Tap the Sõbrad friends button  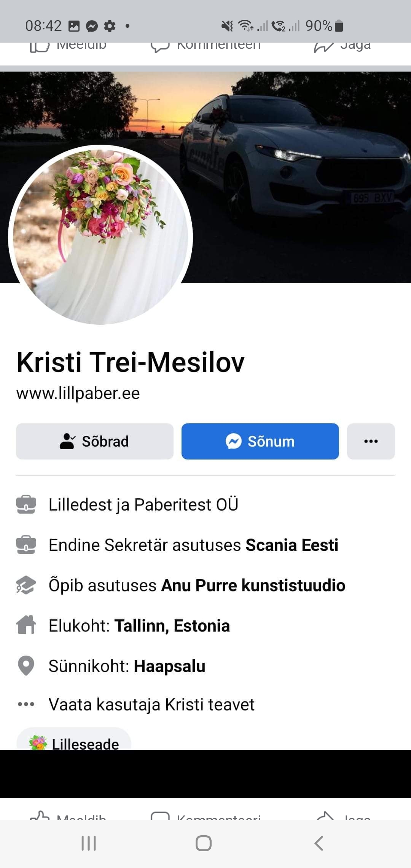click(x=95, y=441)
